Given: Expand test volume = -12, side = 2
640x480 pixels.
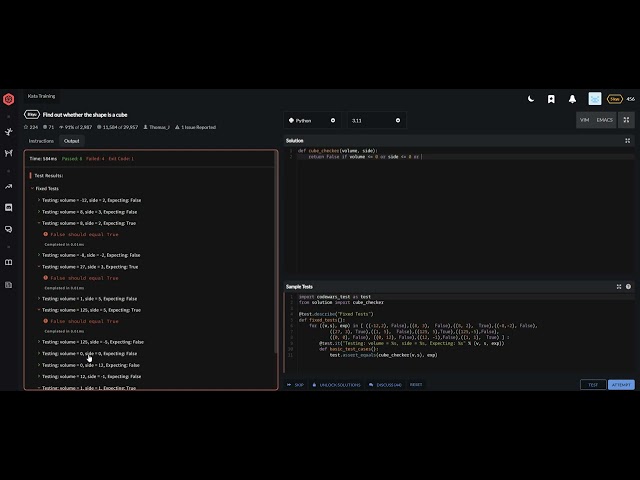Looking at the screenshot, I should pos(89,200).
